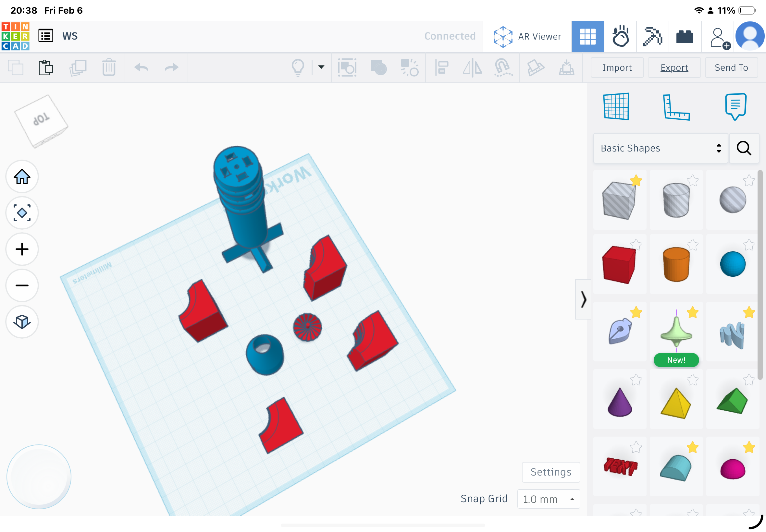Select the Ruler tool

click(x=676, y=107)
